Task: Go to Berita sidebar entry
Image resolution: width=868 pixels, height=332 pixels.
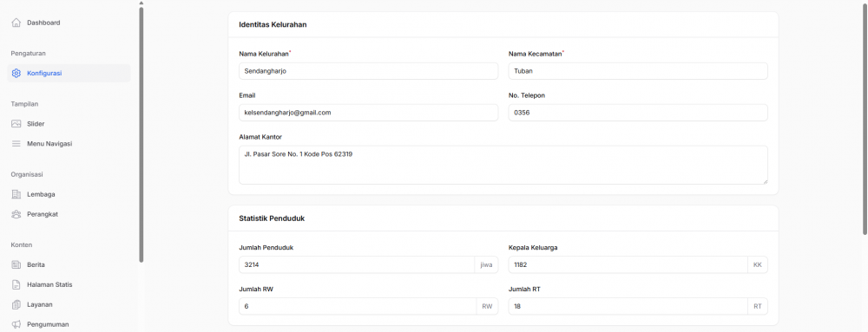Action: [x=69, y=264]
